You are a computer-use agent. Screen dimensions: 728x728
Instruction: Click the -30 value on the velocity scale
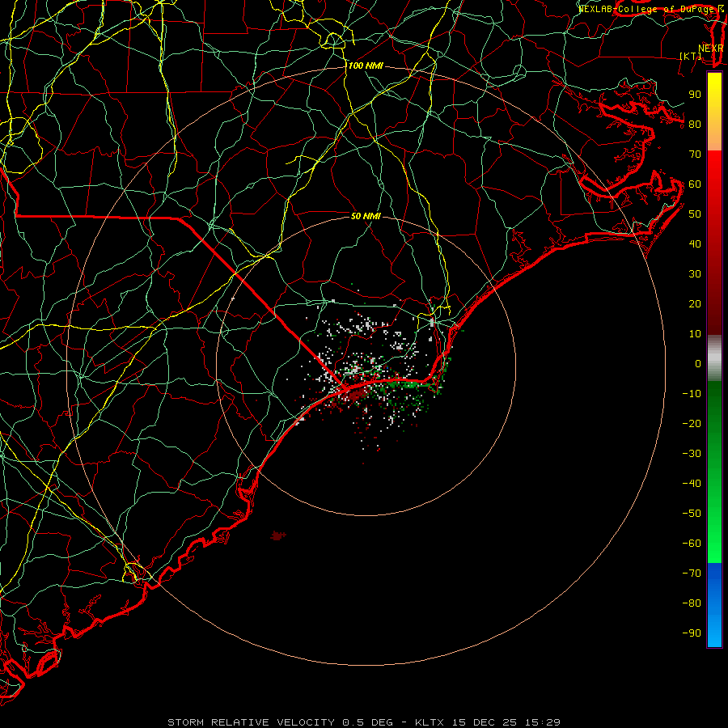click(x=692, y=454)
